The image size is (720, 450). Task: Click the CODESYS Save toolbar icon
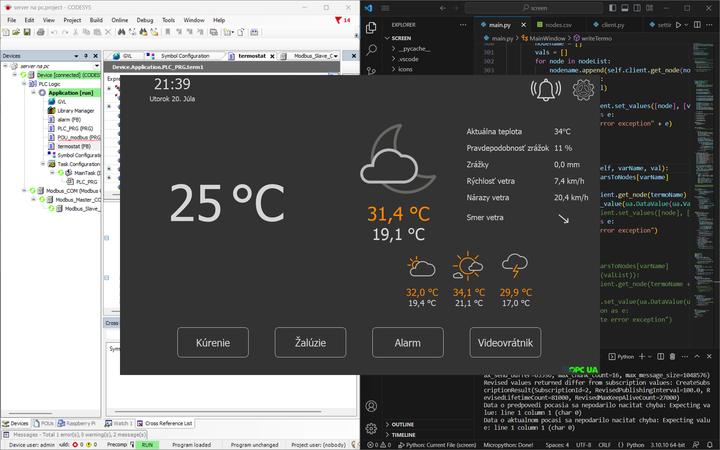[x=25, y=32]
